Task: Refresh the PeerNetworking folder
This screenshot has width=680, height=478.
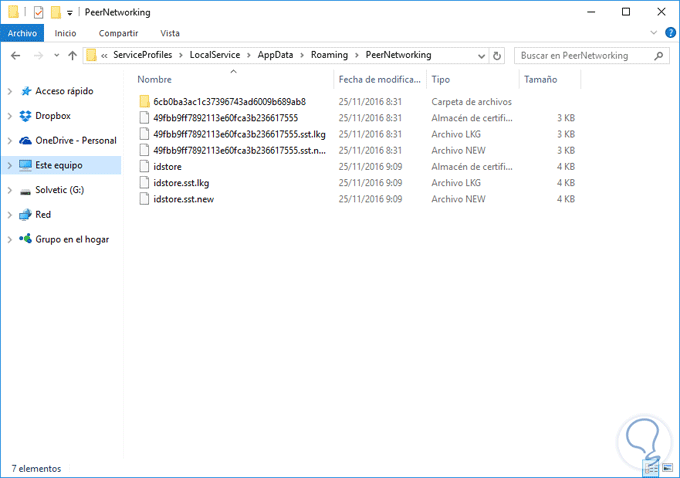Action: [497, 56]
